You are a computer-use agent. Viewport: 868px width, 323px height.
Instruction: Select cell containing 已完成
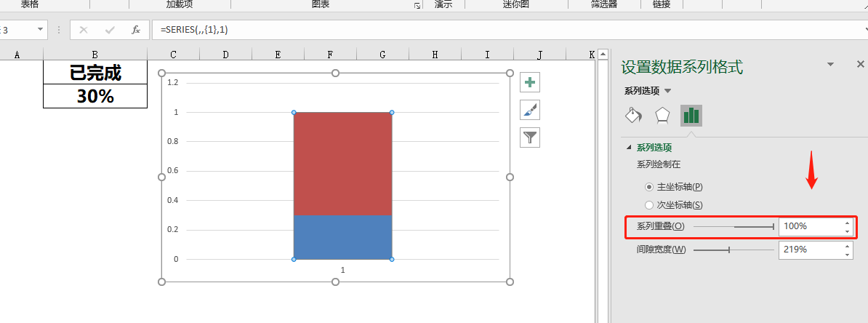coord(95,73)
